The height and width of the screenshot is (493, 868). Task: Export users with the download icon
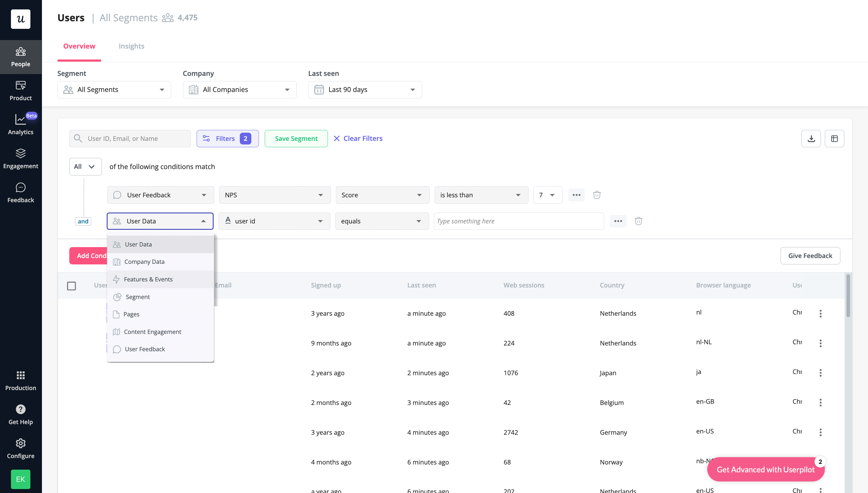pyautogui.click(x=811, y=138)
